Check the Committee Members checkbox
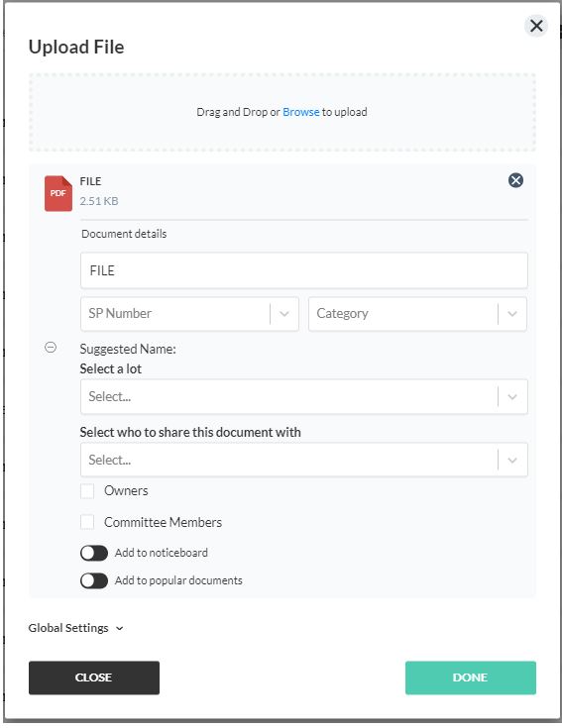Screen dimensions: 562x728 [87, 522]
